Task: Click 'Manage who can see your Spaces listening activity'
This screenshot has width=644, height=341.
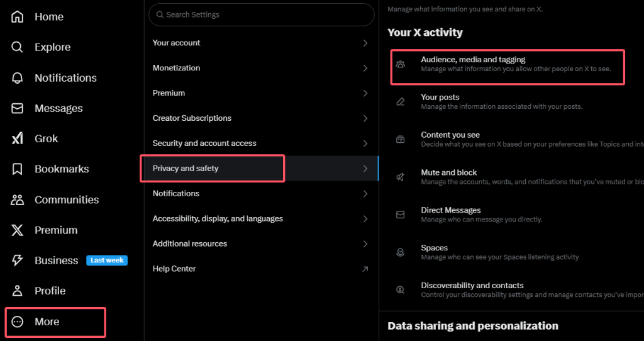Action: coord(500,257)
